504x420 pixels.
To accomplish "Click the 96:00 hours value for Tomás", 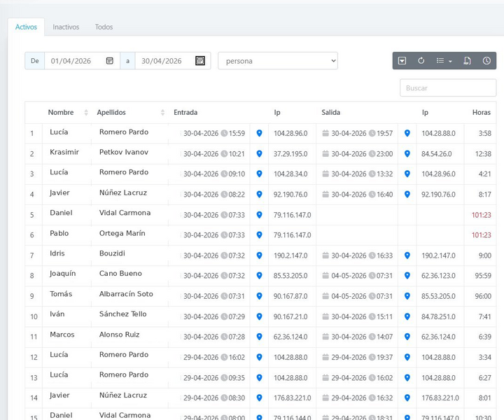I will click(x=483, y=296).
